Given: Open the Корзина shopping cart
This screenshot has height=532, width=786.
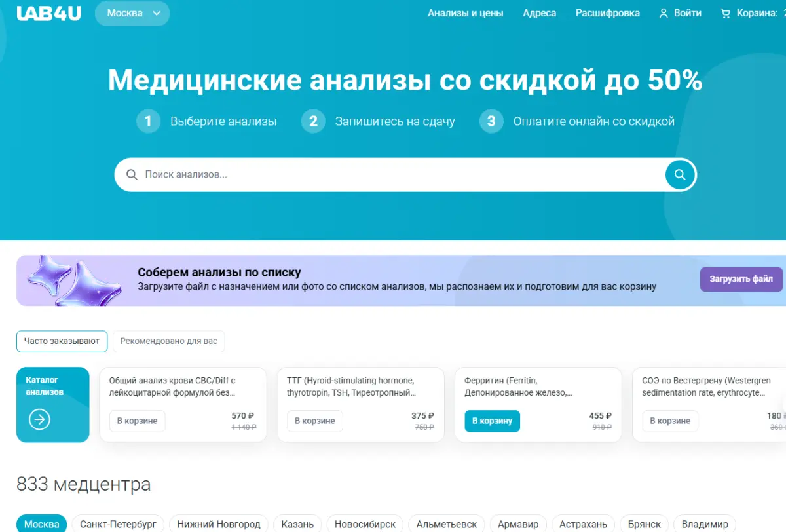Looking at the screenshot, I should (753, 13).
